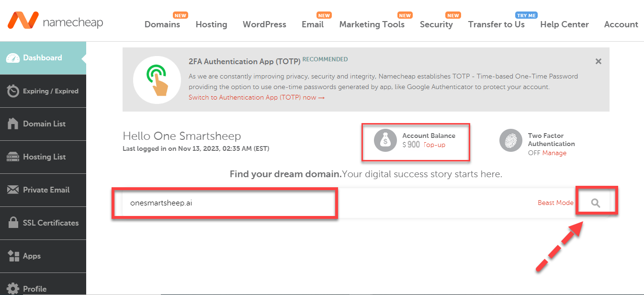This screenshot has height=295, width=644.
Task: Click the Domain List house icon
Action: click(13, 124)
